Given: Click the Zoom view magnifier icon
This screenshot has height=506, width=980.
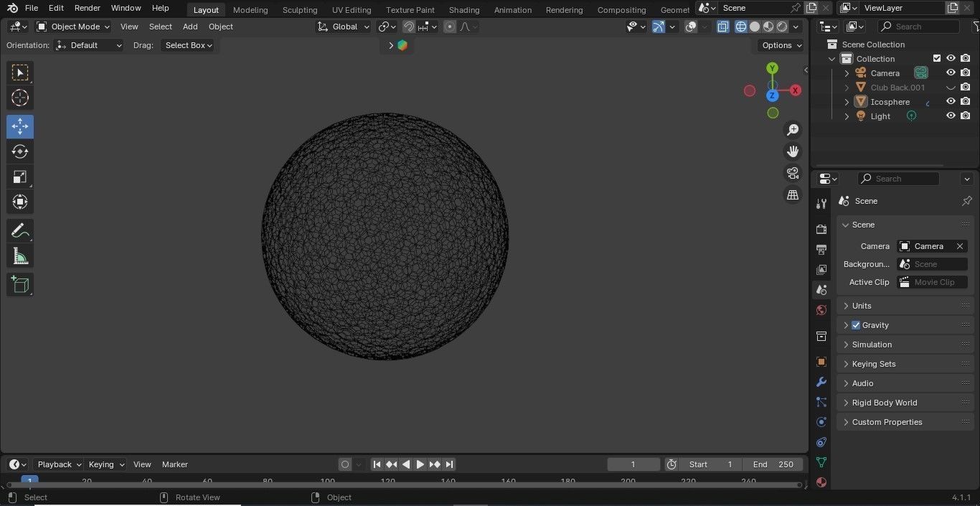Looking at the screenshot, I should click(793, 130).
